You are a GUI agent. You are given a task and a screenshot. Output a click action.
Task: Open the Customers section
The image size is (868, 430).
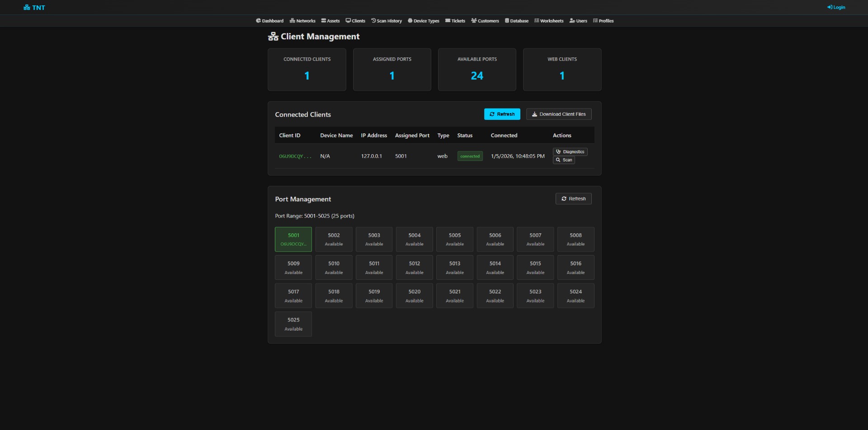(x=485, y=21)
